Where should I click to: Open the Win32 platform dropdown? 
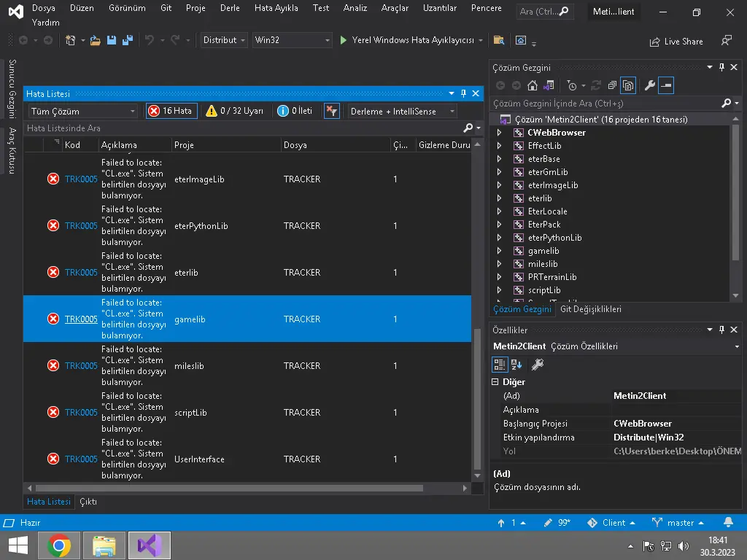click(x=292, y=41)
